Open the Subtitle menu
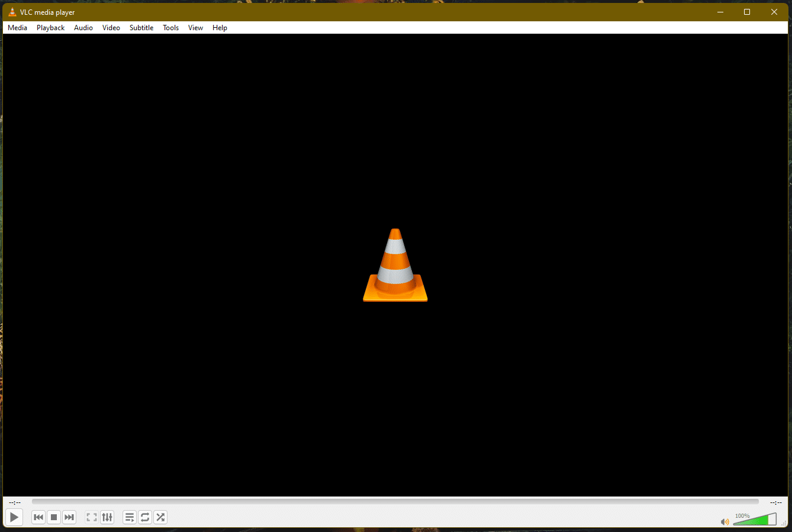The width and height of the screenshot is (792, 532). tap(141, 27)
